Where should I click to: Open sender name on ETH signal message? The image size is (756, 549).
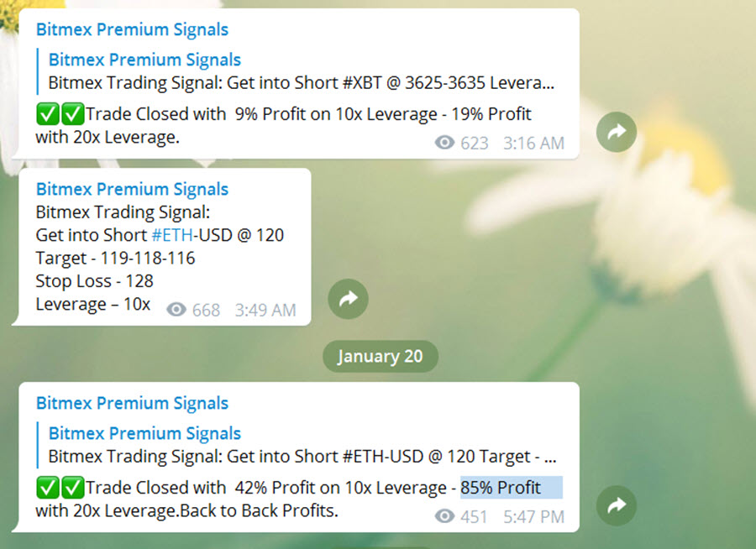tap(132, 189)
